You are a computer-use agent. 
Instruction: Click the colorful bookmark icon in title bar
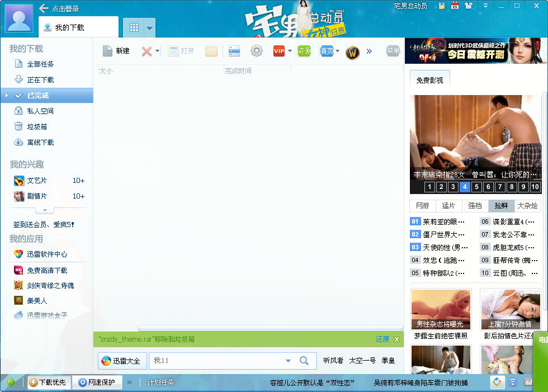442,6
